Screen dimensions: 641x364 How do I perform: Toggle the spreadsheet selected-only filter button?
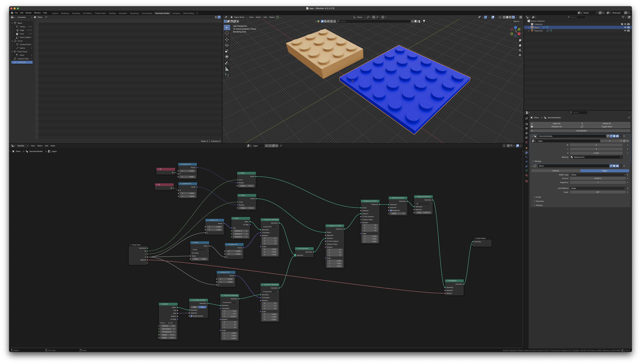click(216, 17)
